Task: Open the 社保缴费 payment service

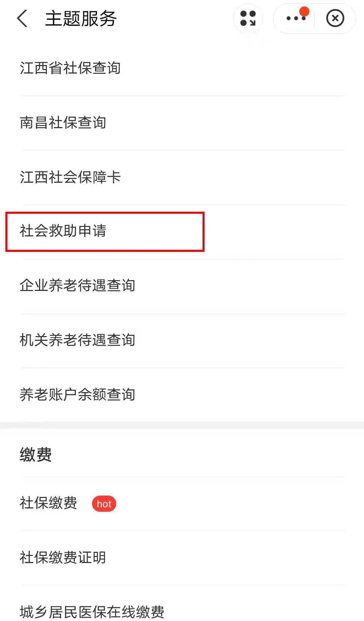Action: pos(48,504)
